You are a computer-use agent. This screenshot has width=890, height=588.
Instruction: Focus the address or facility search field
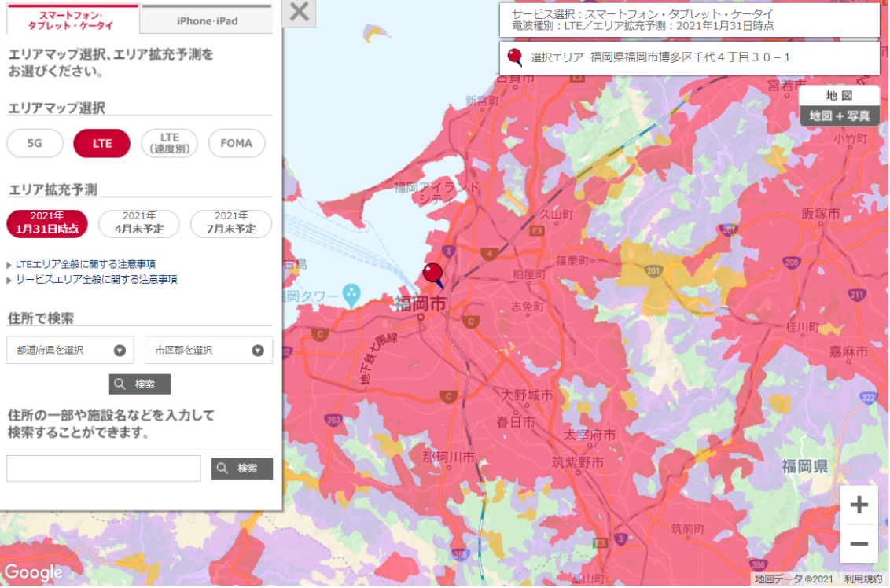point(104,469)
